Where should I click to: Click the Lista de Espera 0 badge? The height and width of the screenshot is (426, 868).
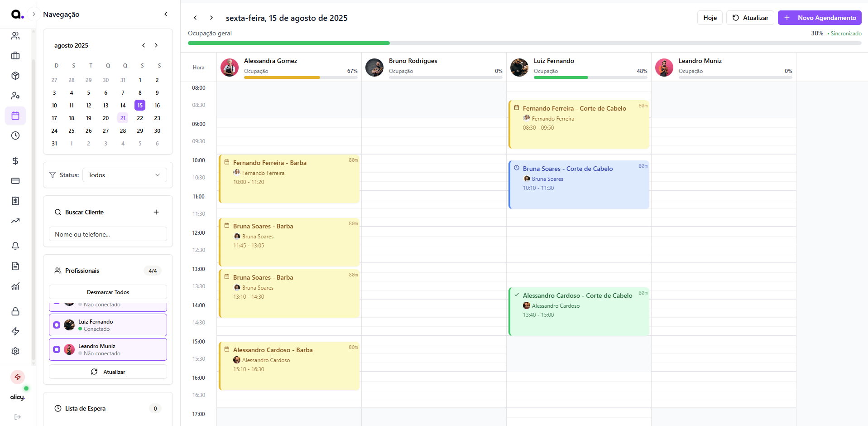tap(155, 408)
